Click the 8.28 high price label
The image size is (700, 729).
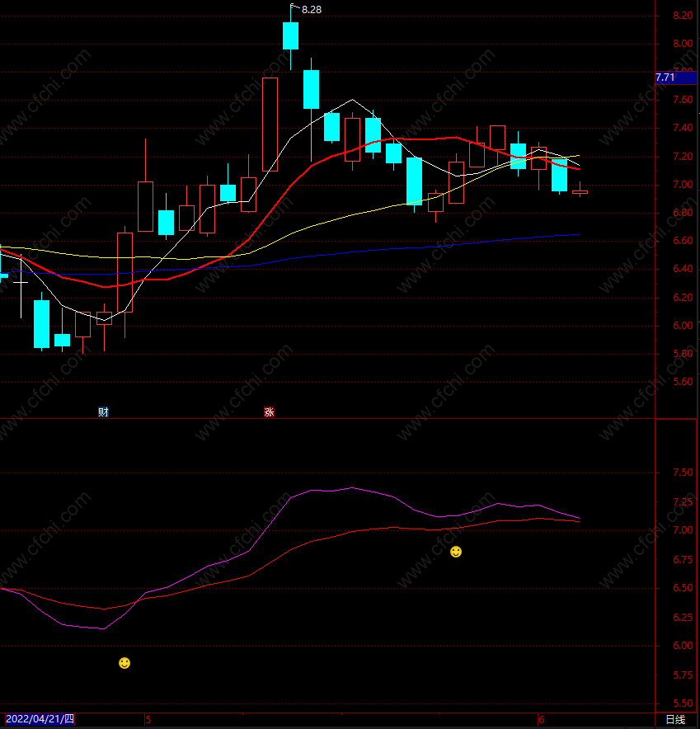click(x=312, y=10)
